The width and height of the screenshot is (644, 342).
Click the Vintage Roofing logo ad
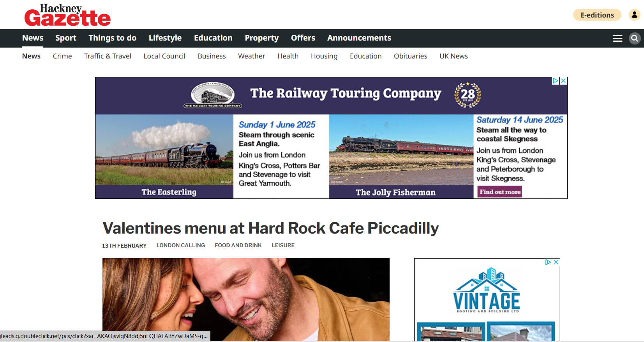(x=487, y=290)
